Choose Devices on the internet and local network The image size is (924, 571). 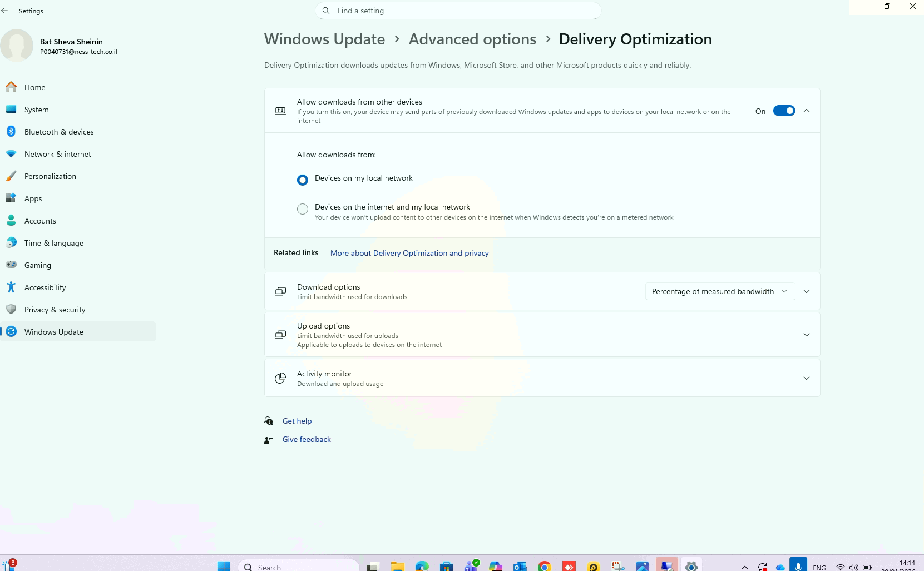pos(303,209)
